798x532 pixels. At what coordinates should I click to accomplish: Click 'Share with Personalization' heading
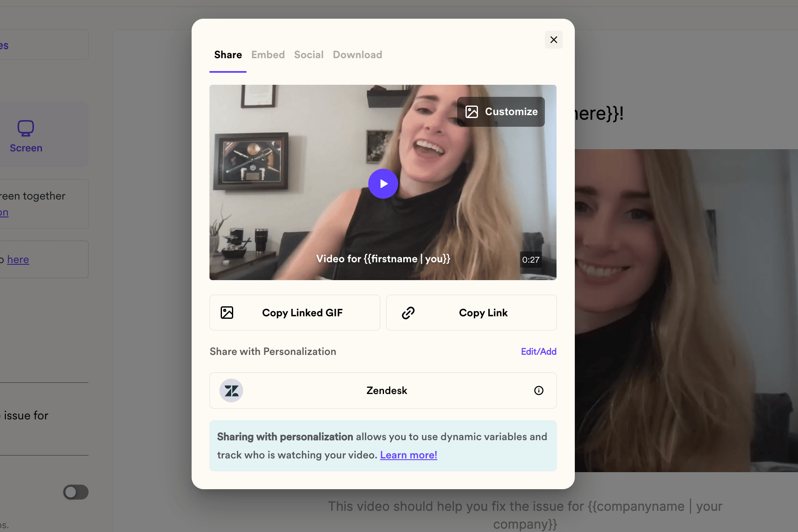273,352
